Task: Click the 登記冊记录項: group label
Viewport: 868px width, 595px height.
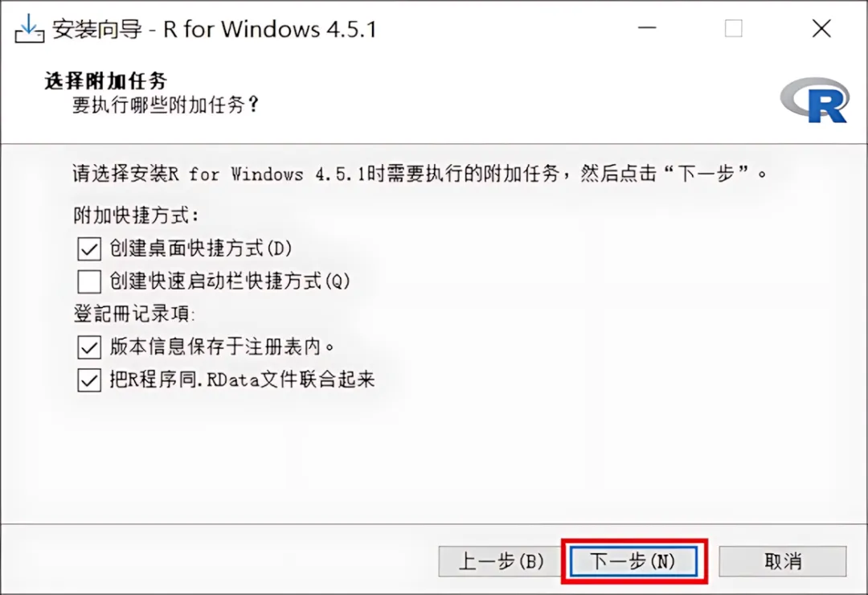Action: (x=134, y=314)
